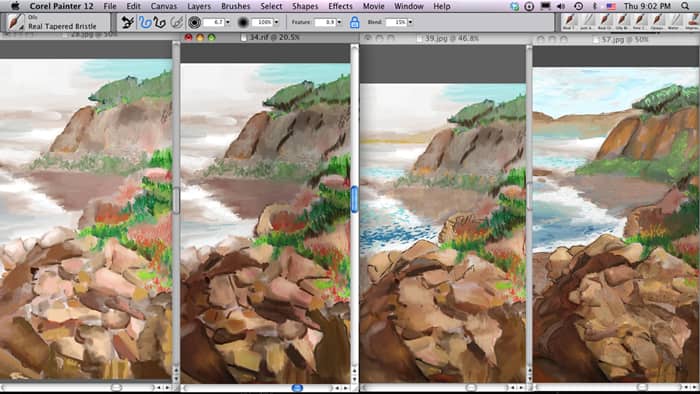700x394 pixels.
Task: Click the 57.jpg @ 50% window title
Action: 624,40
